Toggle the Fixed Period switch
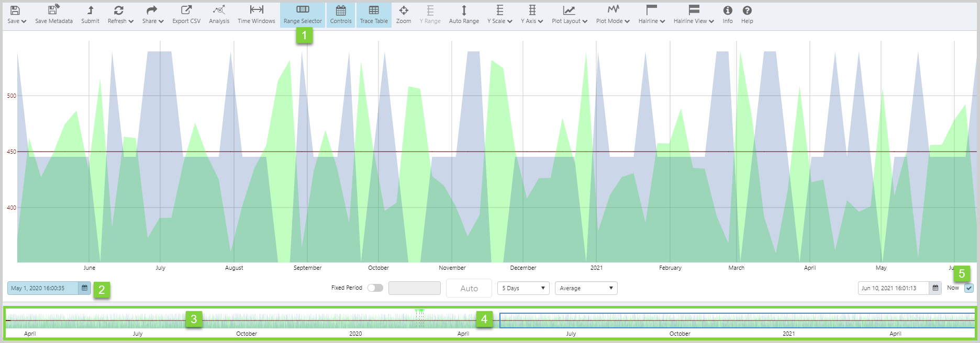980x343 pixels. point(375,288)
